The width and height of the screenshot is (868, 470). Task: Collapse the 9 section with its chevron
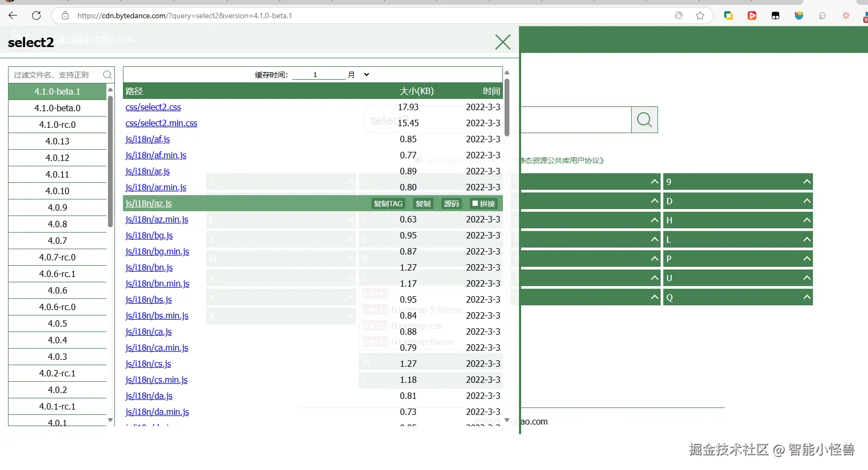point(807,182)
